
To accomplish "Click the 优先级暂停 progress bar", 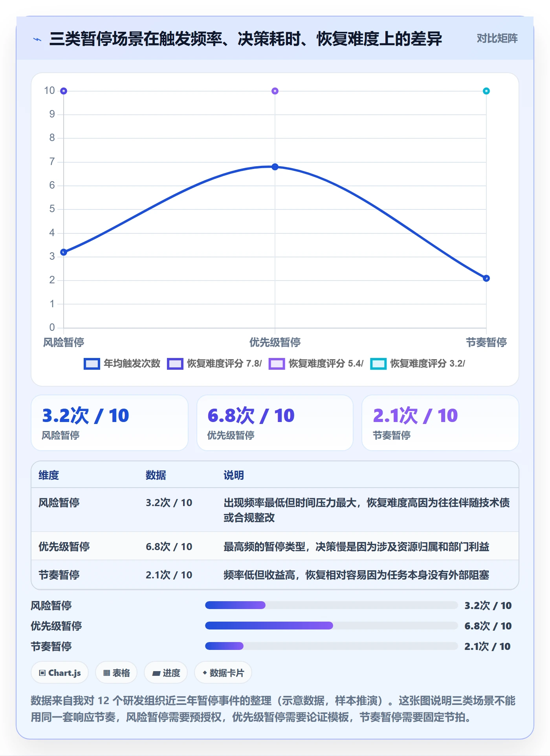I will 332,626.
